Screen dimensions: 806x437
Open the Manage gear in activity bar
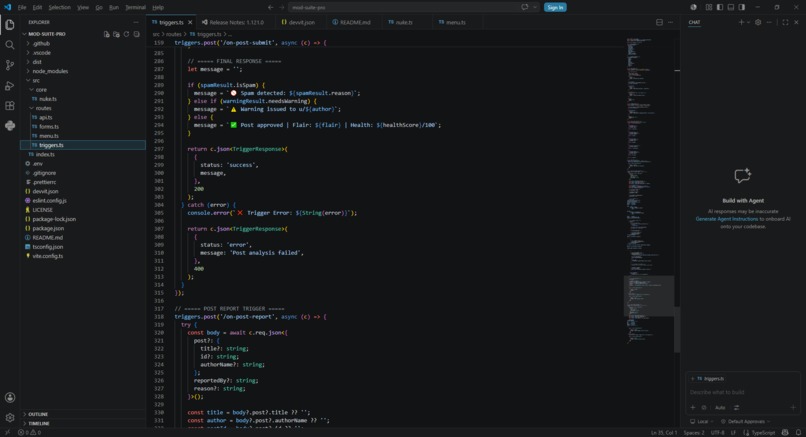[x=10, y=417]
